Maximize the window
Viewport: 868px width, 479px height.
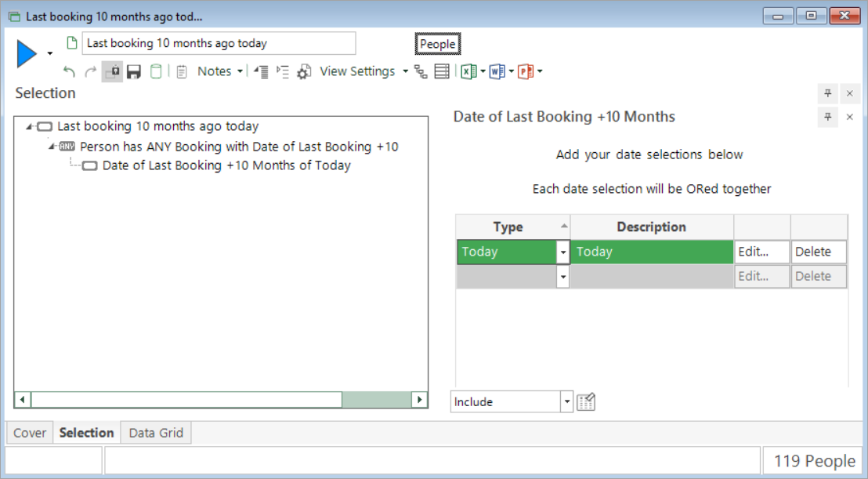[x=811, y=16]
